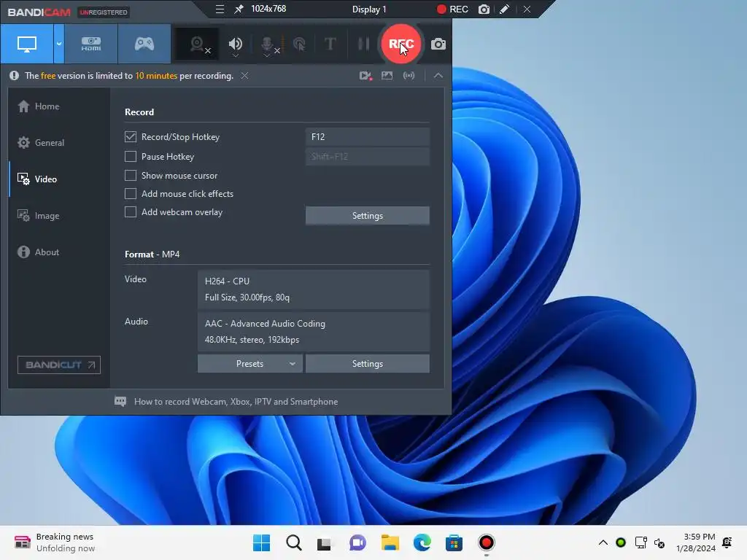Click Settings button in Format section
Image resolution: width=747 pixels, height=560 pixels.
click(x=368, y=364)
